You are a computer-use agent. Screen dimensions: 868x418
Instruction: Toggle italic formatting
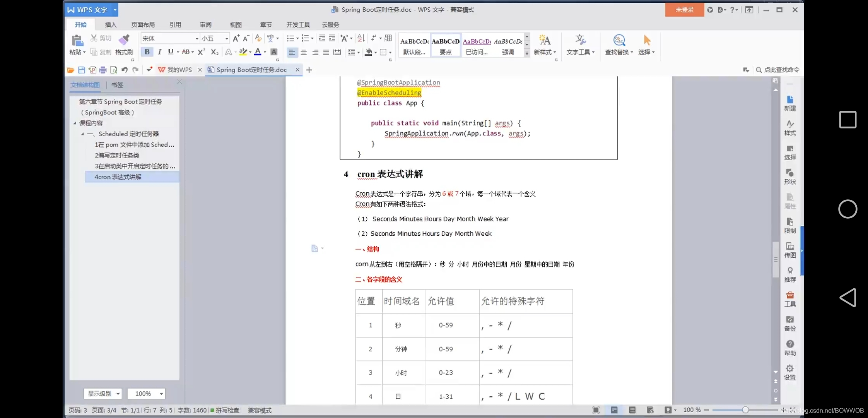click(159, 52)
